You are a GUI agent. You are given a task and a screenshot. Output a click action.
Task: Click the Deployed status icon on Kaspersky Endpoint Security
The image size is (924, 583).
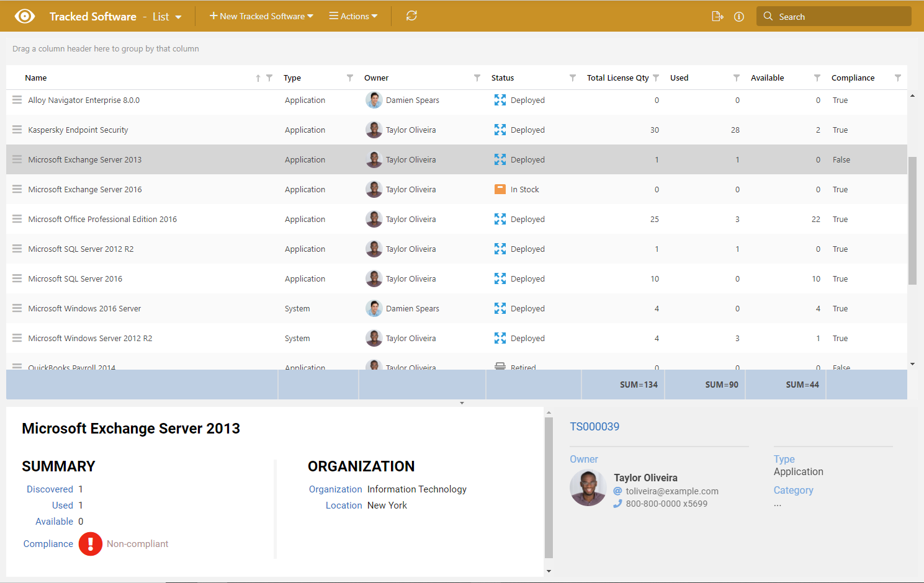click(500, 130)
